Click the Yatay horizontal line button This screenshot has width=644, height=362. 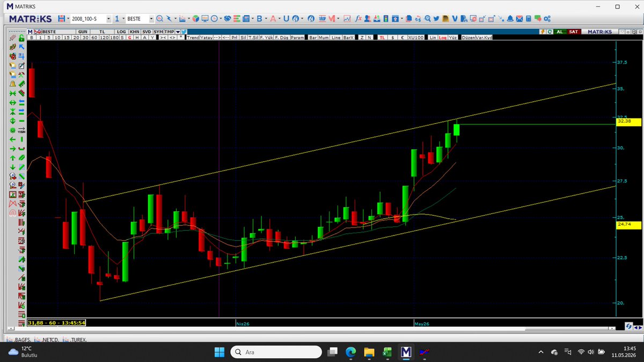[206, 38]
